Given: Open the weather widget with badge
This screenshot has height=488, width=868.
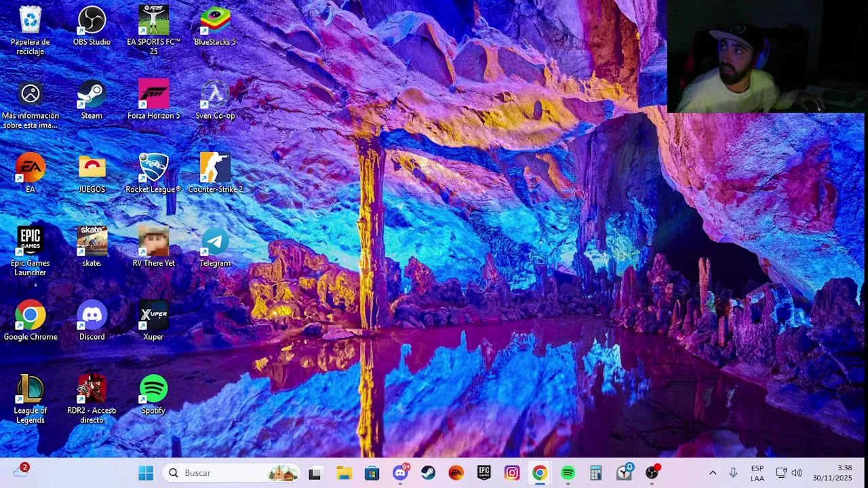Looking at the screenshot, I should (x=21, y=472).
